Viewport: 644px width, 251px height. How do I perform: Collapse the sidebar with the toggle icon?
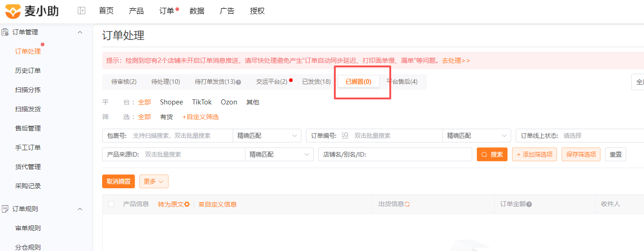click(82, 11)
